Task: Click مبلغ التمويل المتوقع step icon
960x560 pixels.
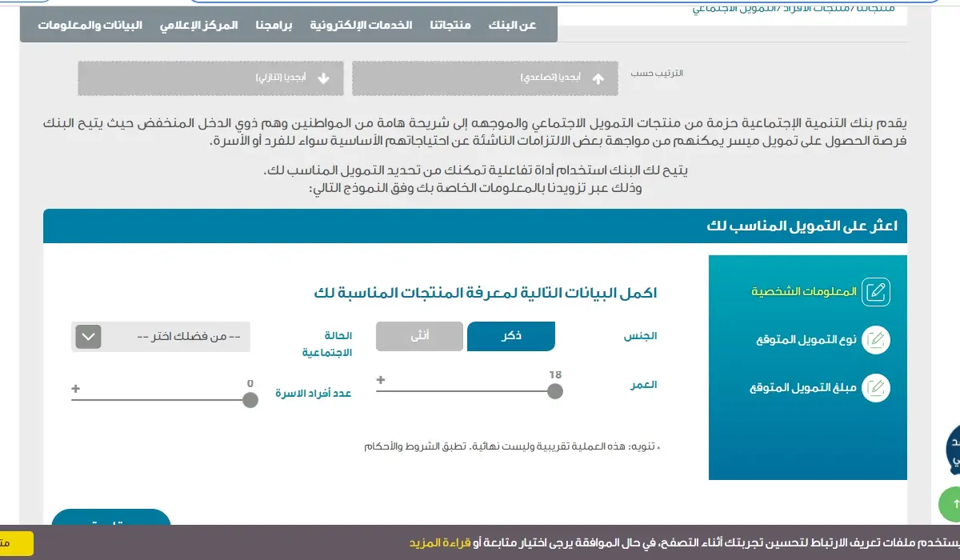Action: (x=877, y=387)
